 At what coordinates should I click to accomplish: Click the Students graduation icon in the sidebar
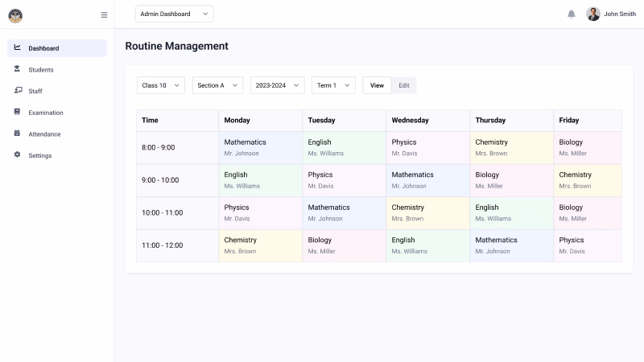[17, 68]
